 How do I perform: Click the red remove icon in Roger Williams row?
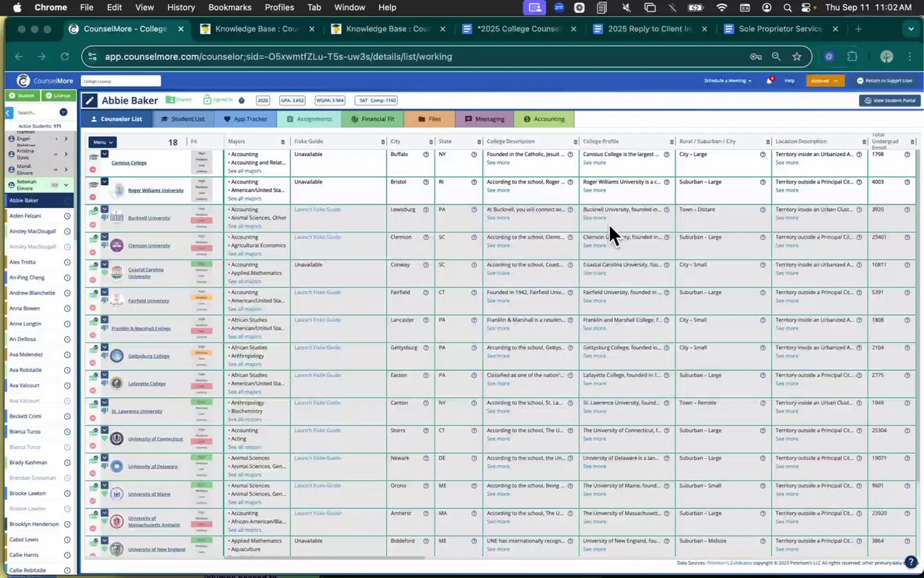93,197
